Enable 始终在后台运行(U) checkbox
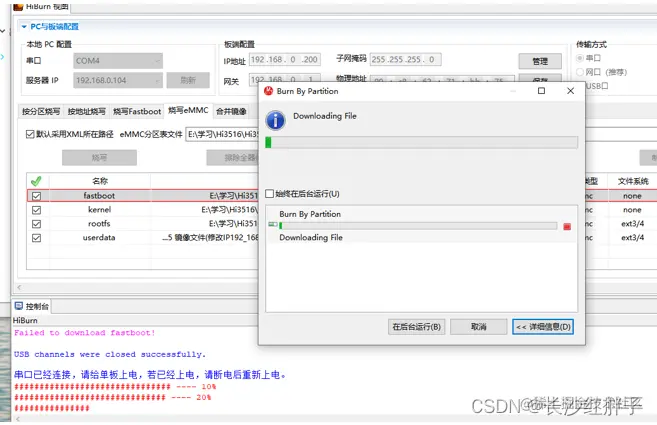The width and height of the screenshot is (657, 425). pos(269,194)
